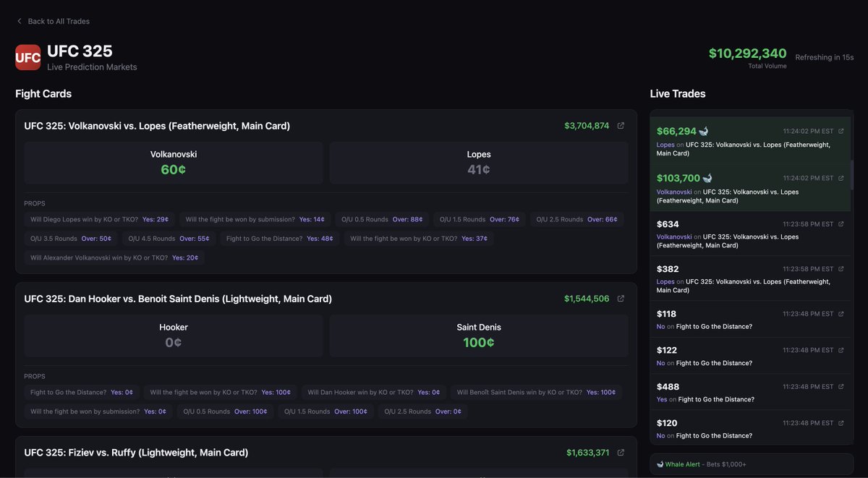Viewport: 868px width, 478px height.
Task: Open external link for Fiziev vs. Ruffy card
Action: tap(621, 453)
